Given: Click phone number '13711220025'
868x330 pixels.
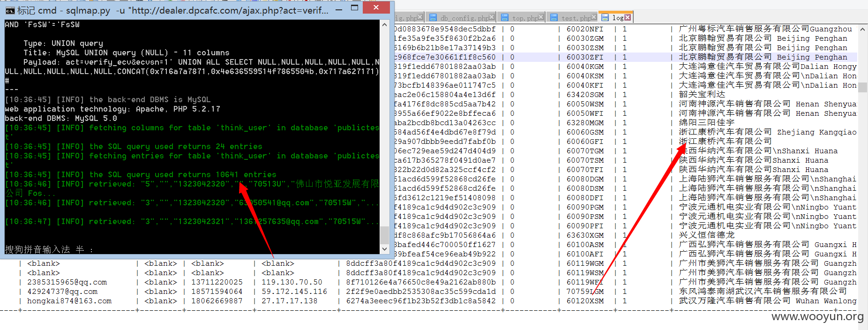Looking at the screenshot, I should (x=217, y=282).
